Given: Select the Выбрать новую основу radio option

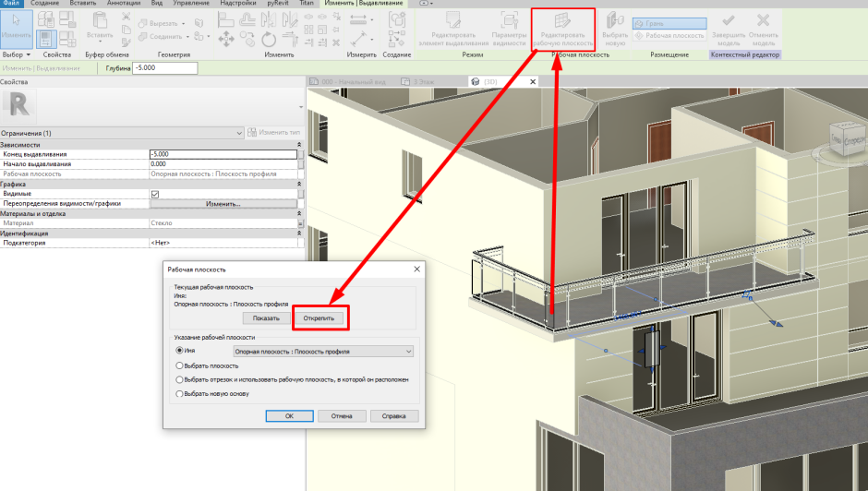Looking at the screenshot, I should [179, 394].
